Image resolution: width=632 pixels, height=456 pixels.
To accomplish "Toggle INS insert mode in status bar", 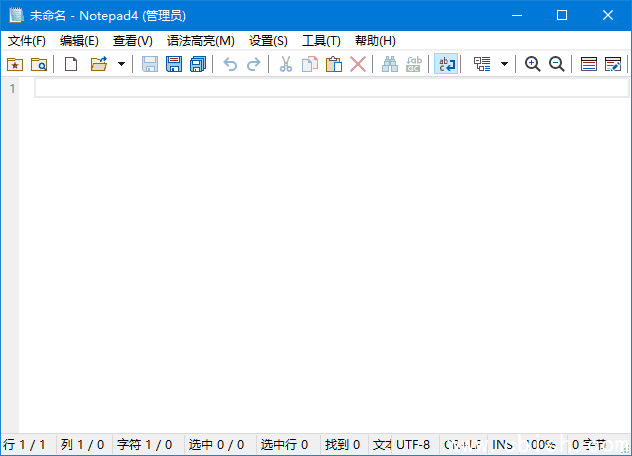I will pos(503,445).
